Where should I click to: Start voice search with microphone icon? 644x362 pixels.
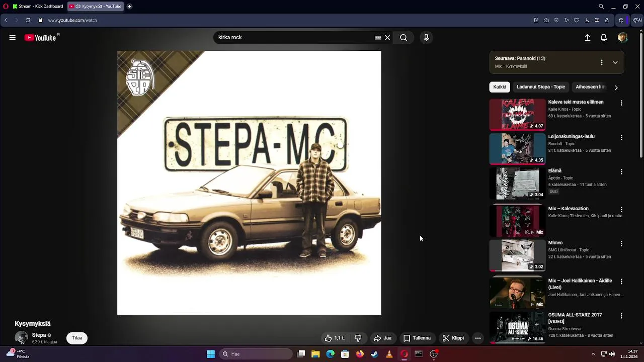click(x=426, y=38)
